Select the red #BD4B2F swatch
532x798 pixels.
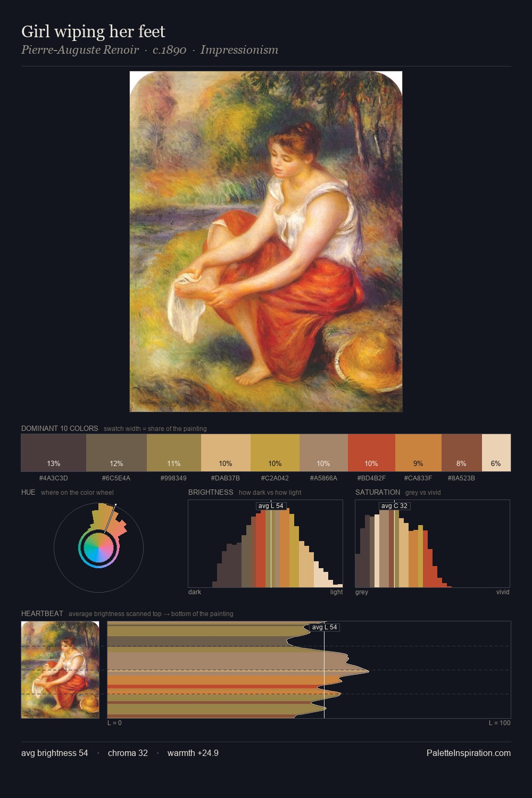(x=371, y=453)
